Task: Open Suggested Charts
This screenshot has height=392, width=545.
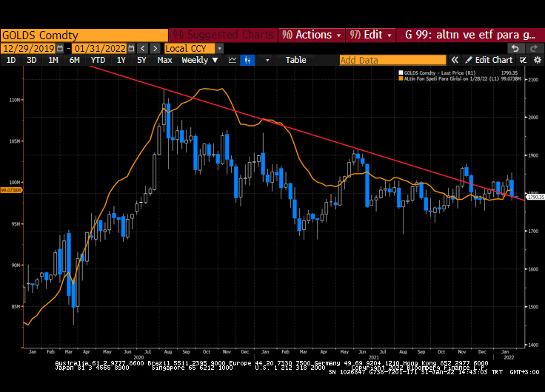Action: pyautogui.click(x=223, y=35)
